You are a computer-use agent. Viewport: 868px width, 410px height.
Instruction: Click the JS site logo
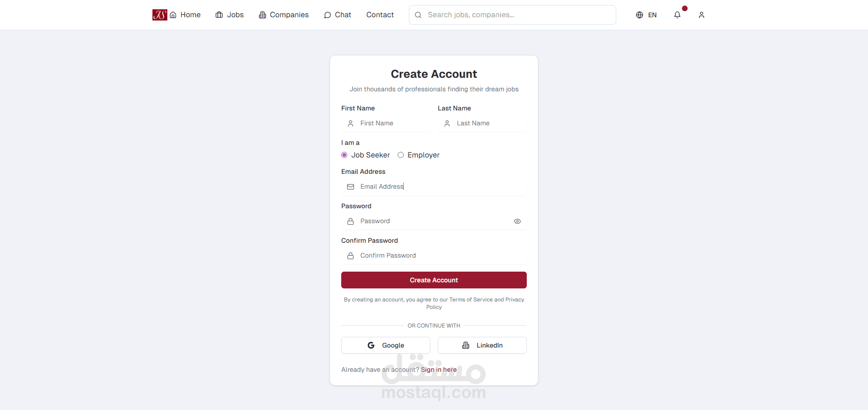159,15
